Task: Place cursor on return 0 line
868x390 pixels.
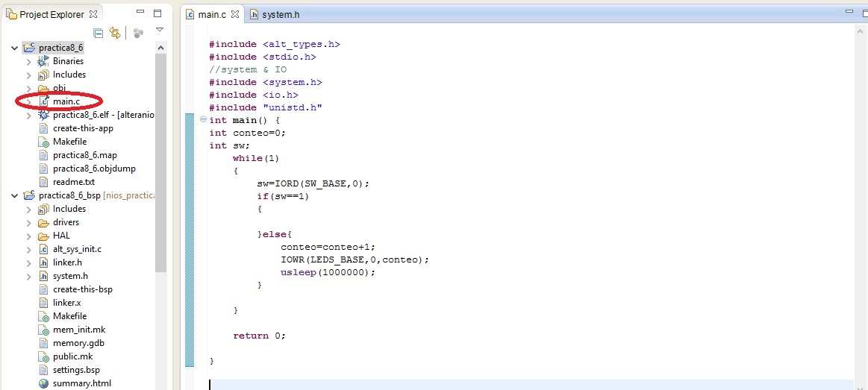Action: (259, 336)
